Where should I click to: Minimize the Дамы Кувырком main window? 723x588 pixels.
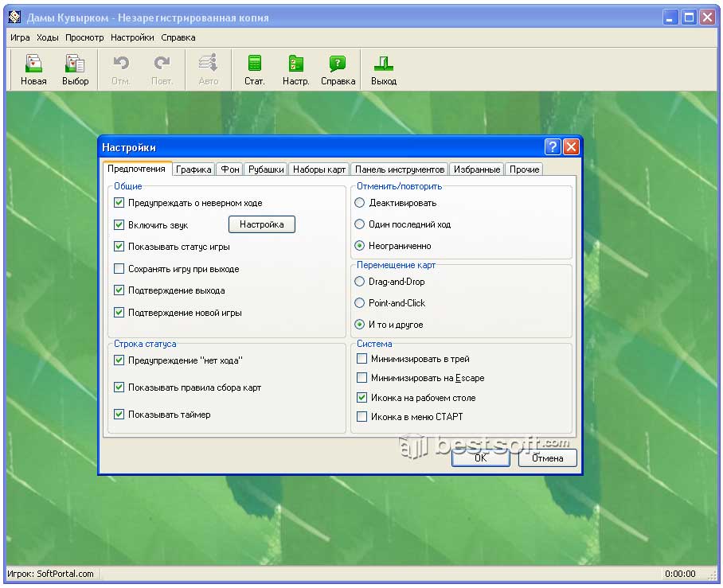pos(670,18)
